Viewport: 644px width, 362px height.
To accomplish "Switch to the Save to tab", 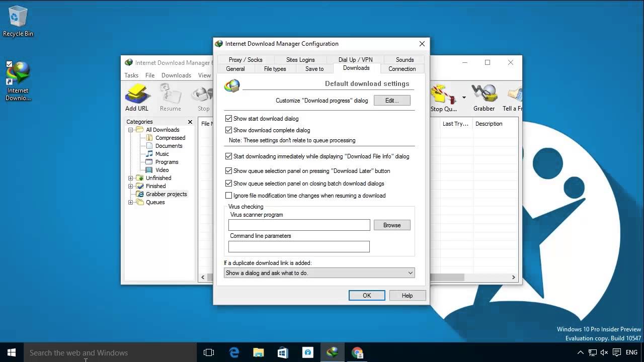I will (314, 69).
